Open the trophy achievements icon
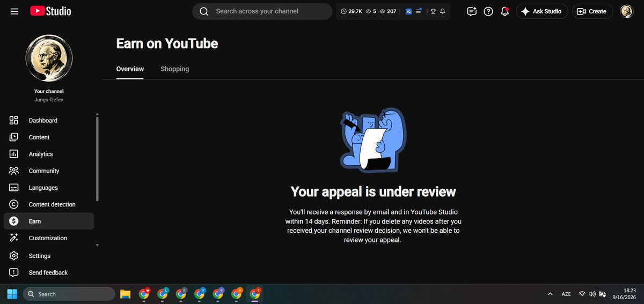 [x=433, y=11]
